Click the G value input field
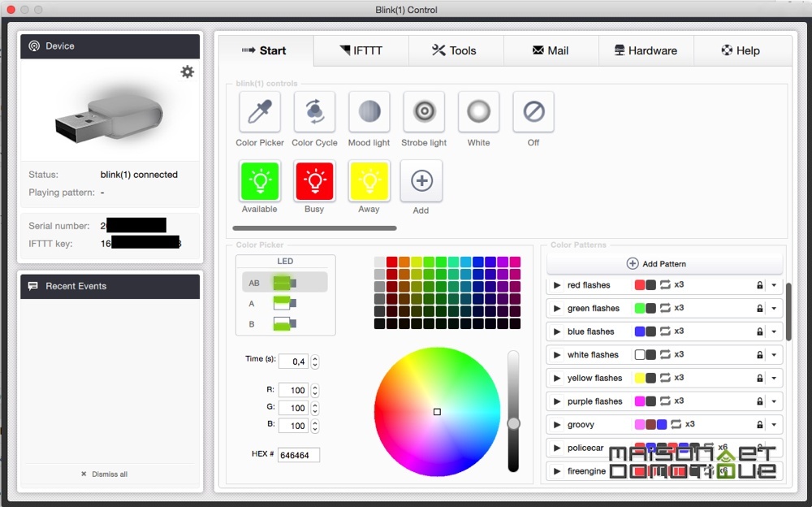This screenshot has width=812, height=507. click(x=294, y=408)
